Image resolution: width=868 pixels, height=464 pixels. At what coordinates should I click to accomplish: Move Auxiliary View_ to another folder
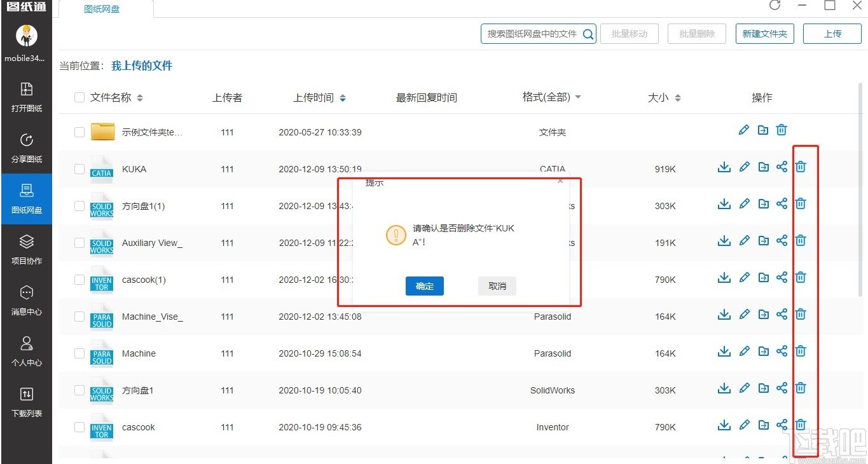coord(762,240)
